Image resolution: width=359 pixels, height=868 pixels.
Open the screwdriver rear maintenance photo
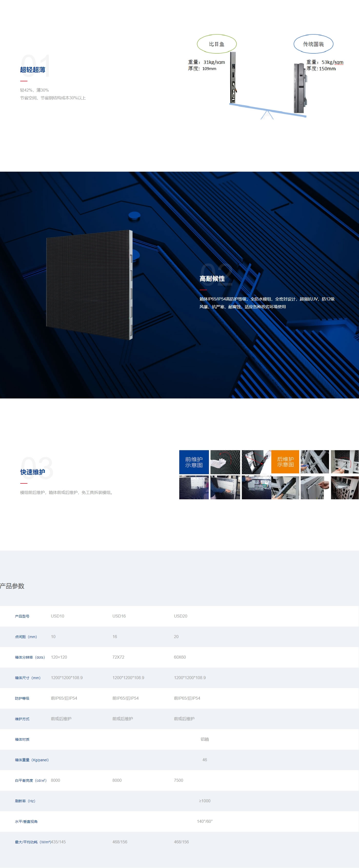[x=315, y=462]
